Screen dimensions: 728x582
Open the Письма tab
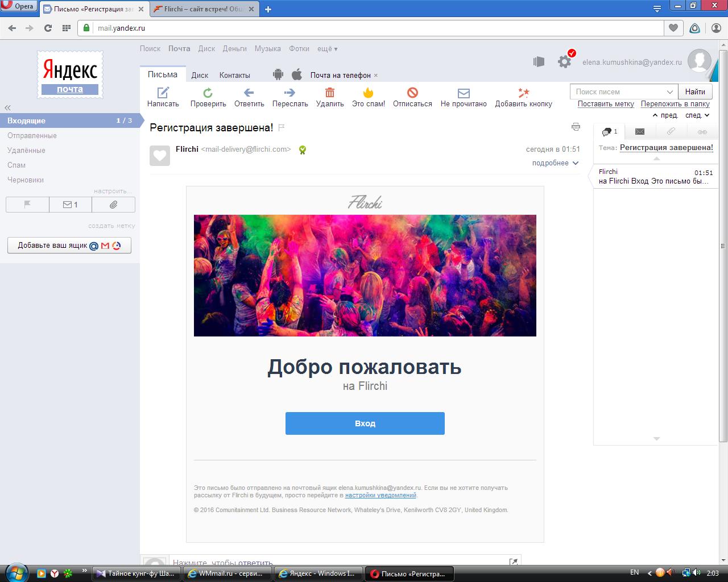163,74
